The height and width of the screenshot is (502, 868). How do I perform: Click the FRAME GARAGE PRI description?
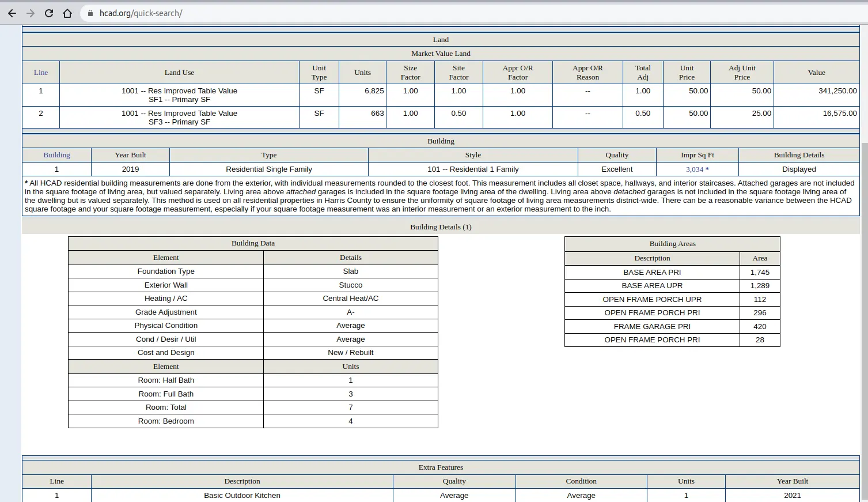click(652, 327)
